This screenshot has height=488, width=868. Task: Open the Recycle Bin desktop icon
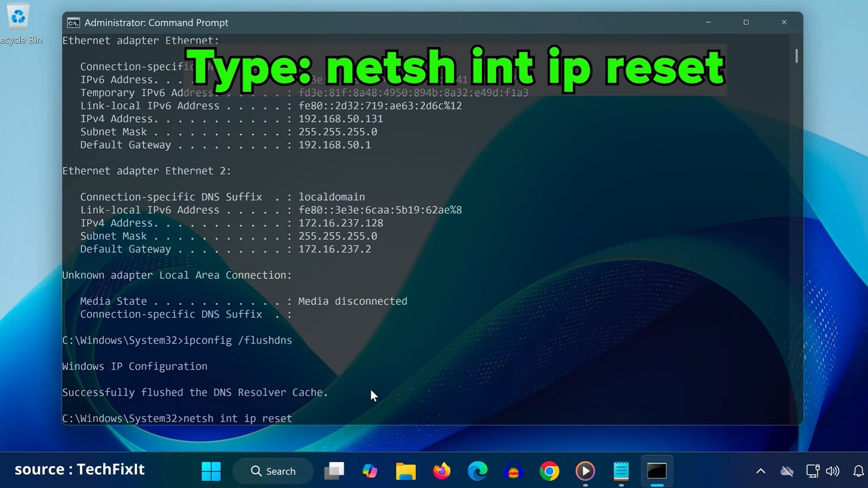(19, 25)
